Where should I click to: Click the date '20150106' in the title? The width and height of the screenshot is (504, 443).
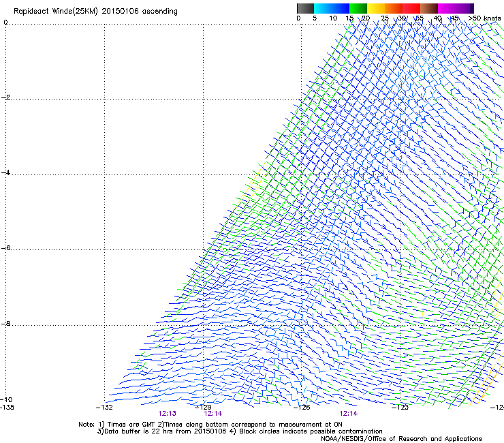coord(121,11)
